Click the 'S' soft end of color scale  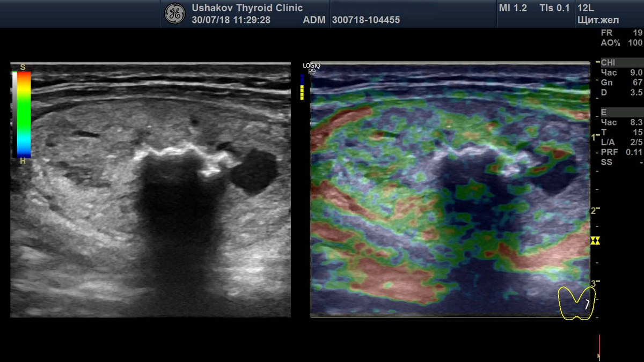(x=23, y=67)
